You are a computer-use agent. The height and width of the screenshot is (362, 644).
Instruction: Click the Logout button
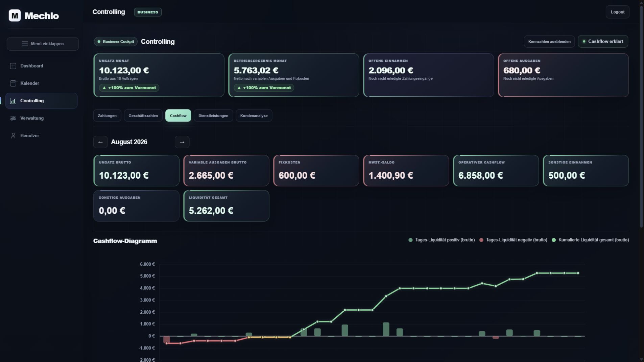click(x=617, y=12)
